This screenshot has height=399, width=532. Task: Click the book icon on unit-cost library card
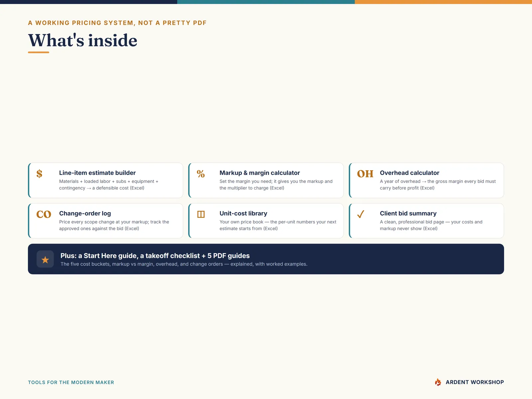point(201,214)
